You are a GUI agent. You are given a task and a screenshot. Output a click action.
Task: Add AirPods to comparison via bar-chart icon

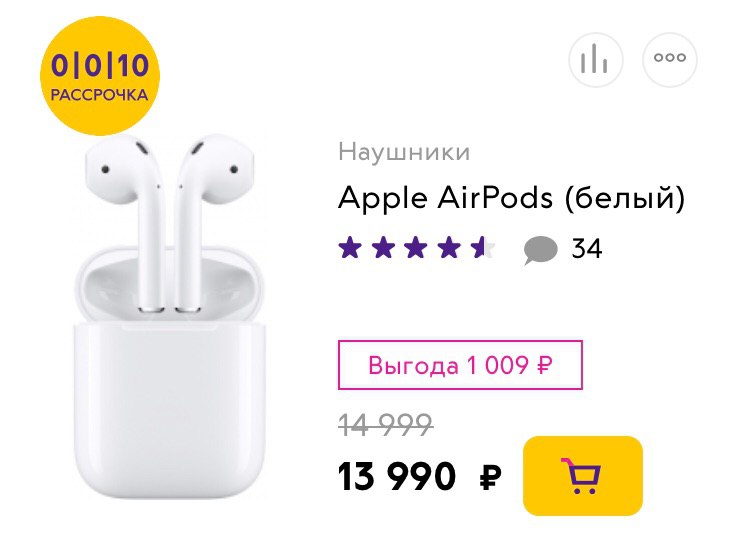coord(596,60)
